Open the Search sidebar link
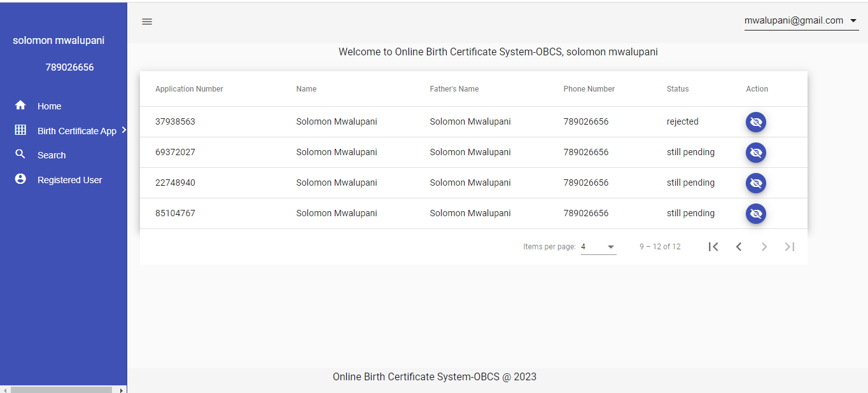 pyautogui.click(x=52, y=155)
